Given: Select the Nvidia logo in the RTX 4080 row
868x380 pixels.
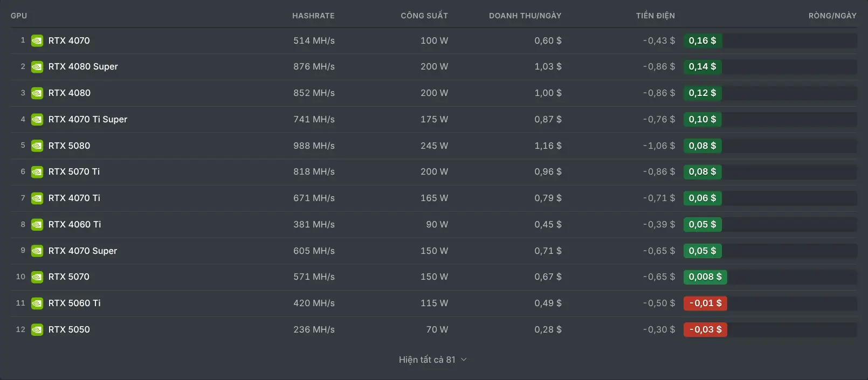Looking at the screenshot, I should point(37,93).
